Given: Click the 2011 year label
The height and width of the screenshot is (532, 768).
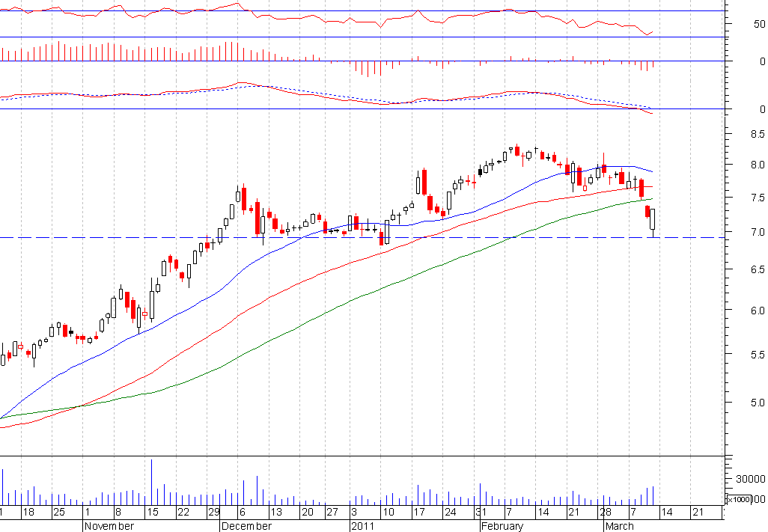Looking at the screenshot, I should tap(362, 526).
